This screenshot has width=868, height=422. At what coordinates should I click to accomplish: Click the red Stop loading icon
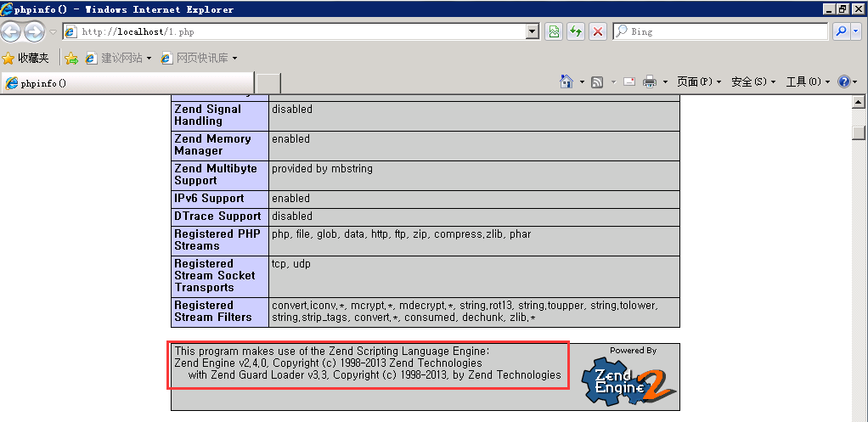[x=598, y=31]
